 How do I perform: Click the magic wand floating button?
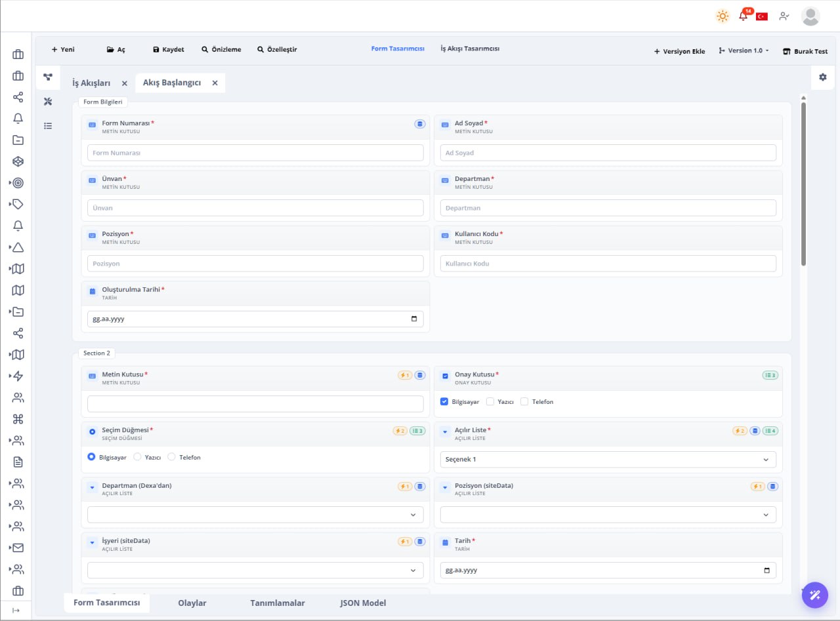coord(815,595)
